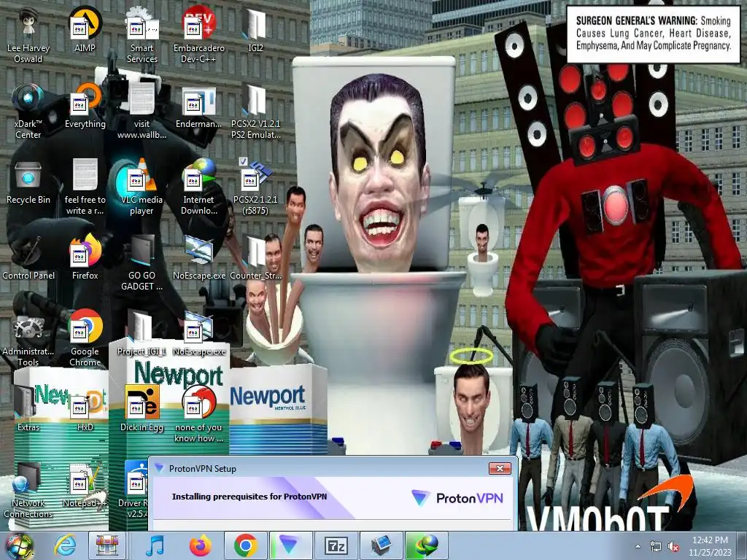The height and width of the screenshot is (560, 747).
Task: Launch the AIMP desktop shortcut
Action: (x=85, y=29)
